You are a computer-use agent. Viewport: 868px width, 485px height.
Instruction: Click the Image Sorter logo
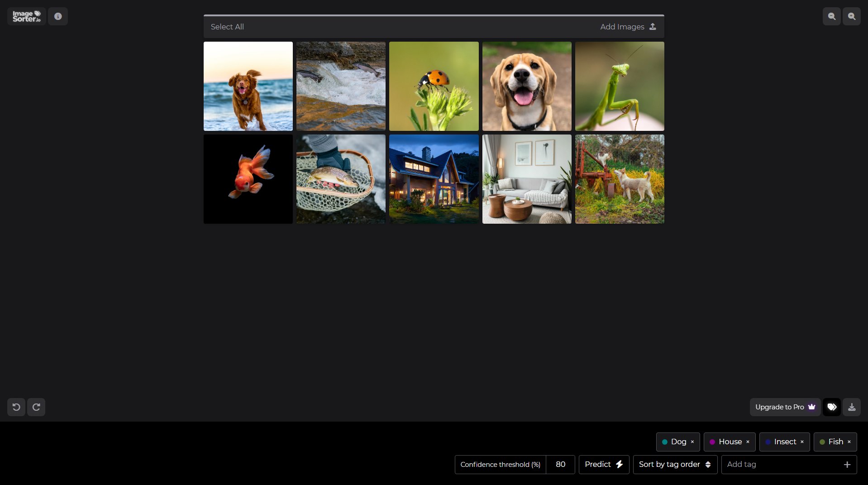(26, 16)
